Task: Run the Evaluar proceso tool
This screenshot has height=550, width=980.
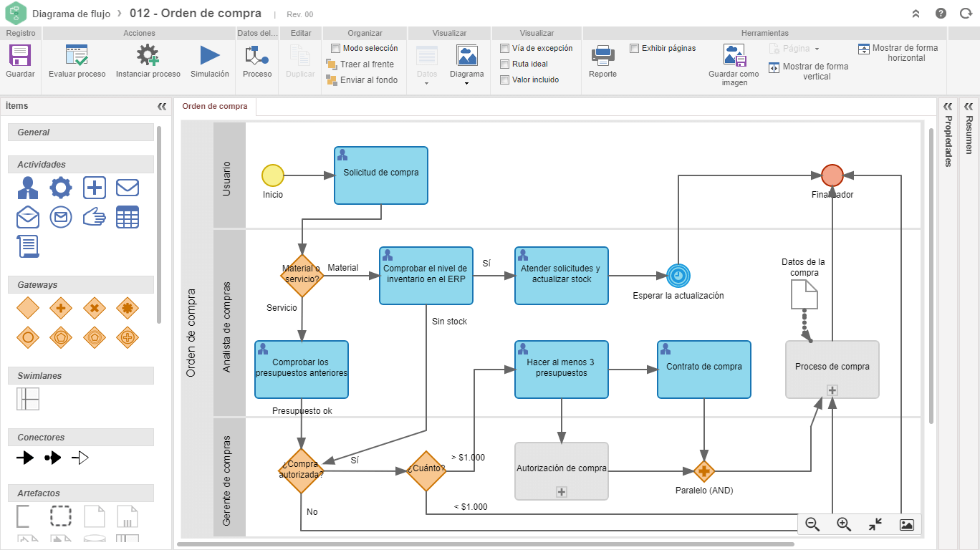Action: (77, 56)
